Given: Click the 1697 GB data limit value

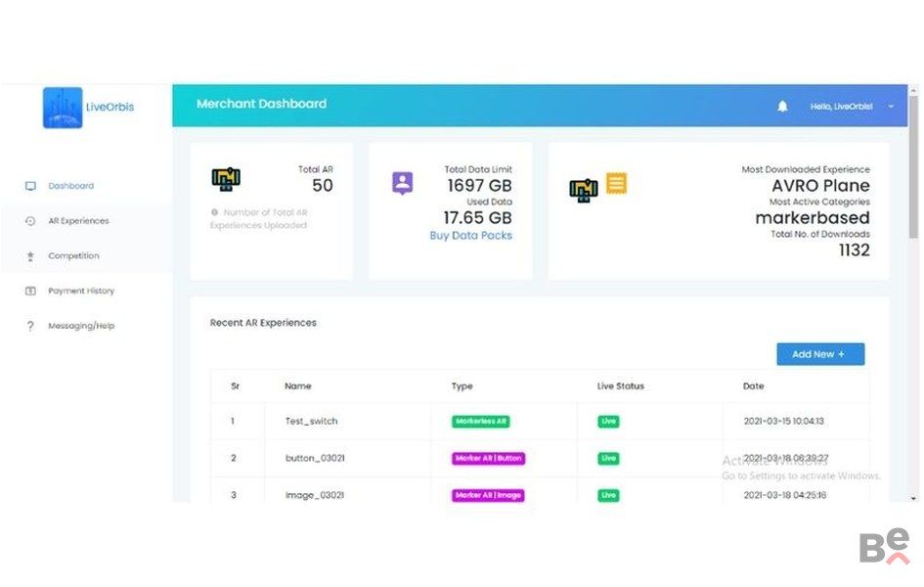Looking at the screenshot, I should click(x=480, y=186).
